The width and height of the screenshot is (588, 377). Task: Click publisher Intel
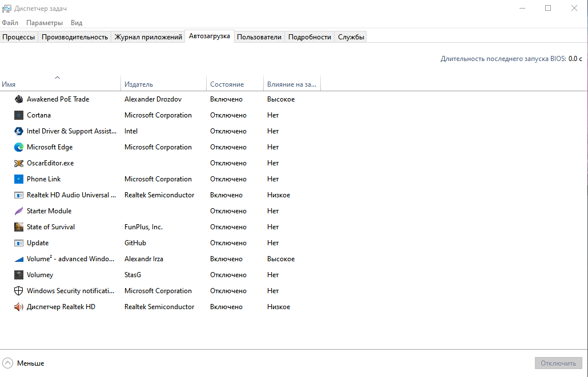[131, 131]
